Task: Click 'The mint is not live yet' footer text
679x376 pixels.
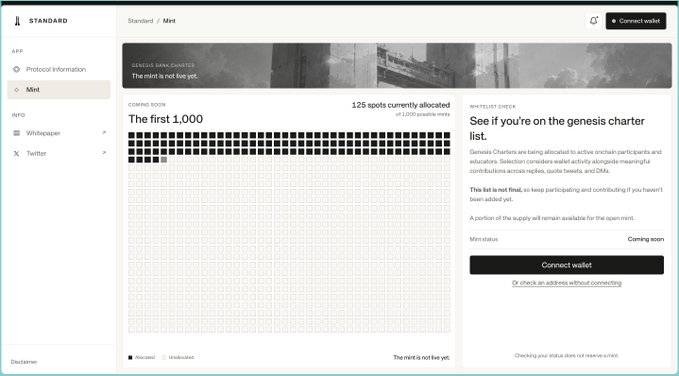Action: 421,358
